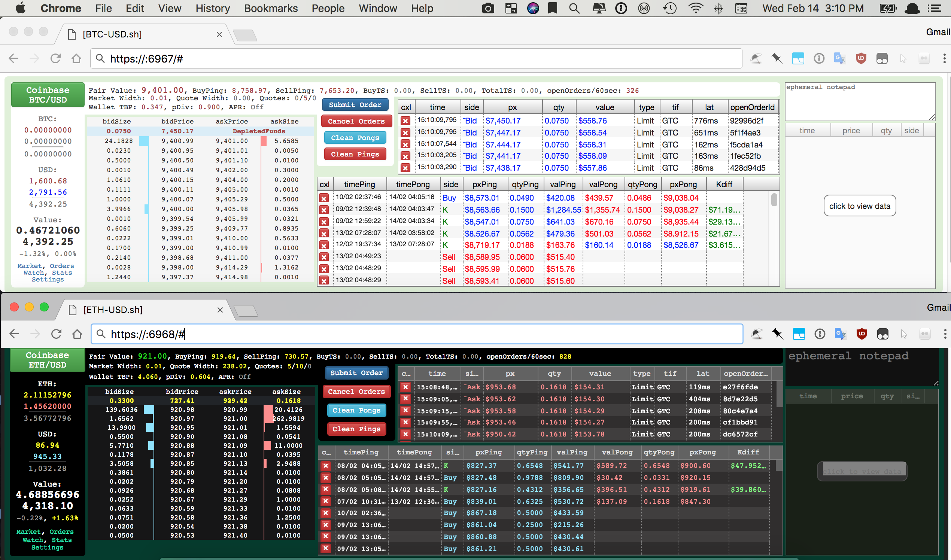Click the home icon in the ETH-USD window
951x560 pixels.
[78, 334]
